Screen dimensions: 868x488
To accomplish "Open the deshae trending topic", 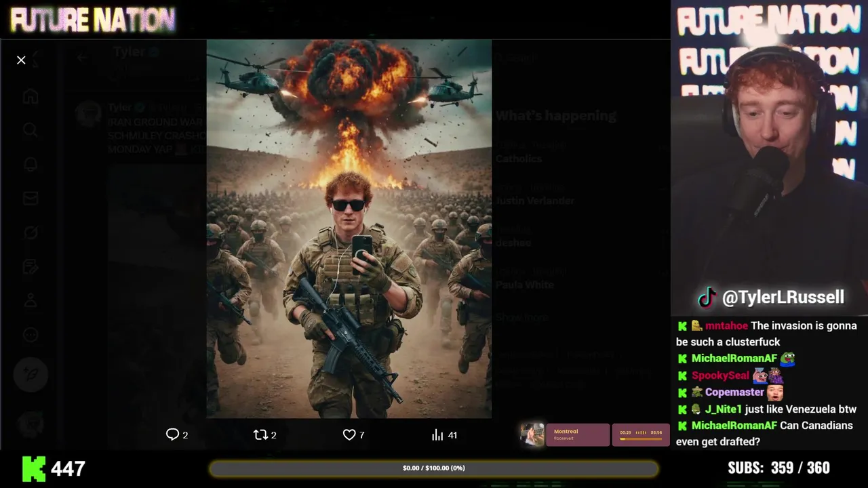I will point(513,243).
